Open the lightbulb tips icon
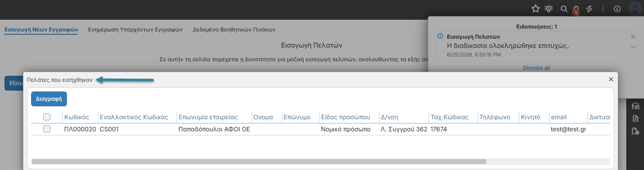This screenshot has width=644, height=170. (549, 8)
